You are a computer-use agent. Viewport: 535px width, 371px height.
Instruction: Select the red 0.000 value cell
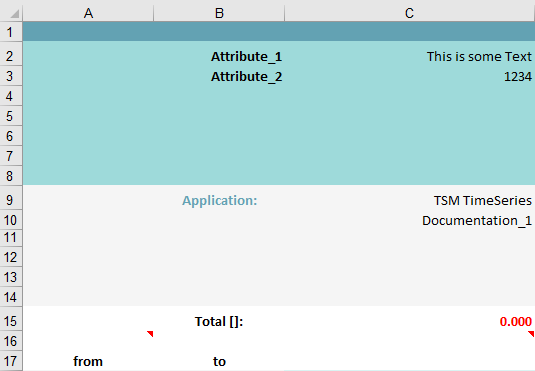point(409,321)
